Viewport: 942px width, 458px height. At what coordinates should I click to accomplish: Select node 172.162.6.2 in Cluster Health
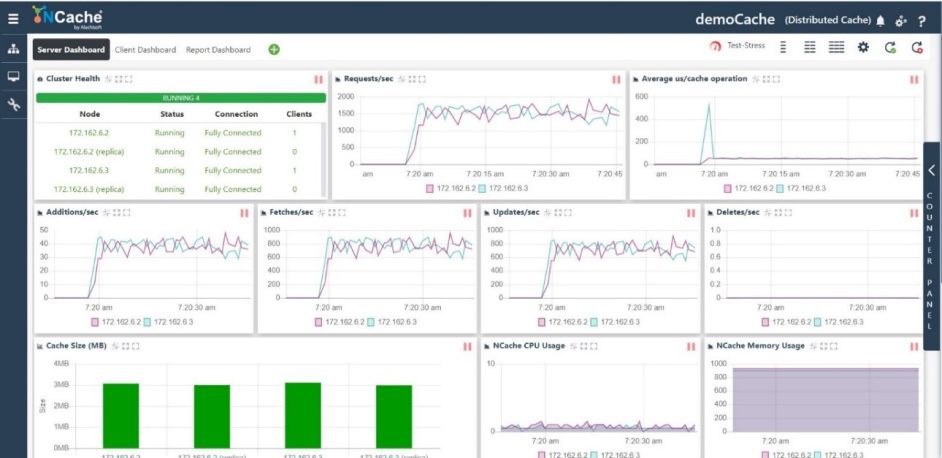pos(89,133)
